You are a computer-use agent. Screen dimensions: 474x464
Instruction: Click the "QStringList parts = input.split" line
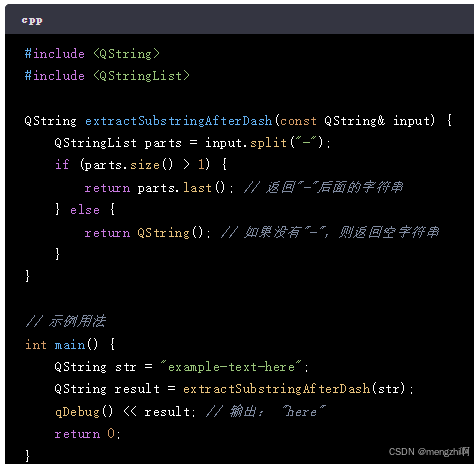(192, 143)
